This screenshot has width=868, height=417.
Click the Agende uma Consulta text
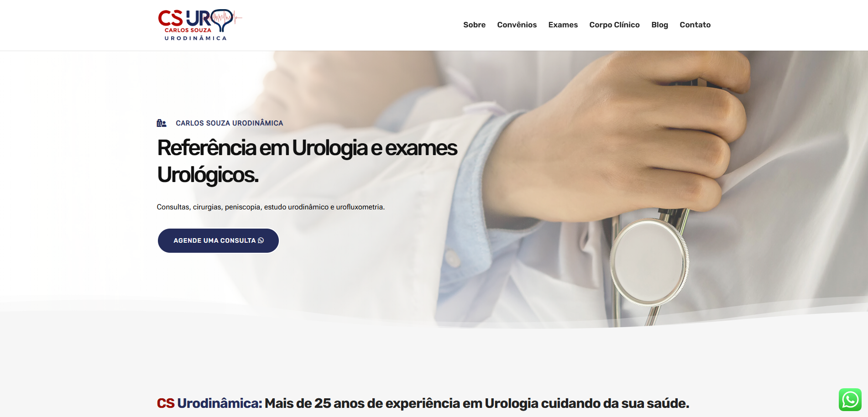click(x=214, y=240)
